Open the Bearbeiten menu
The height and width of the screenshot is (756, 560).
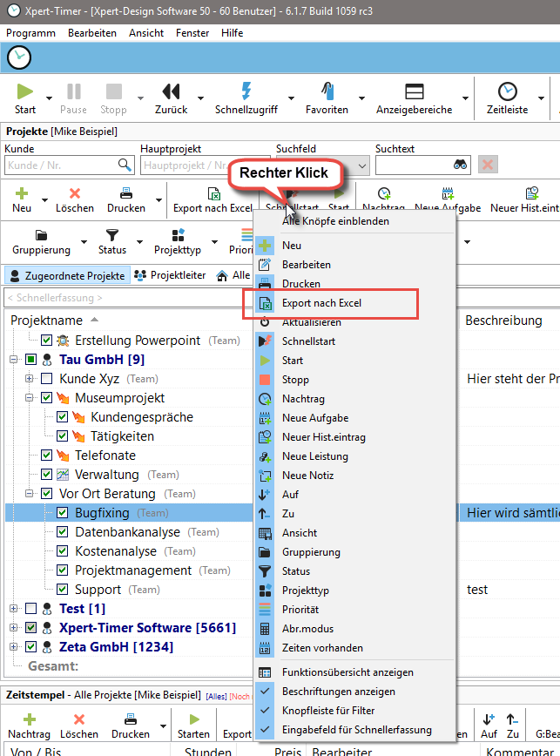[91, 33]
